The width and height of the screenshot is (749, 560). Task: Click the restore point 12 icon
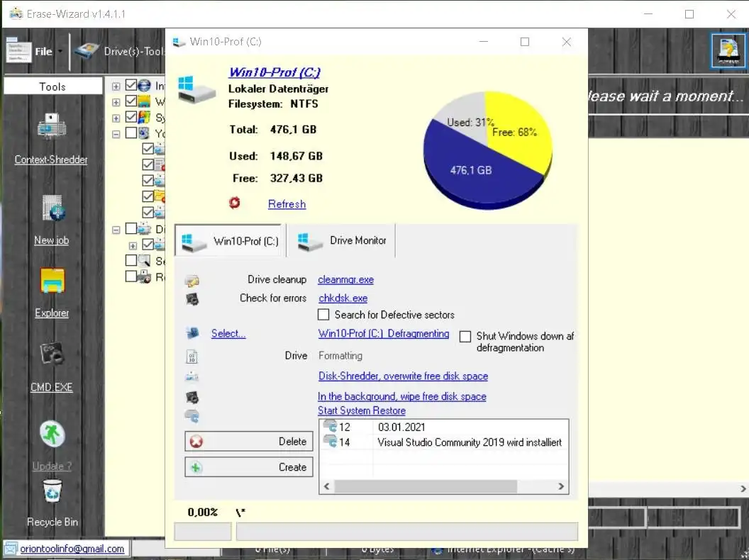330,426
